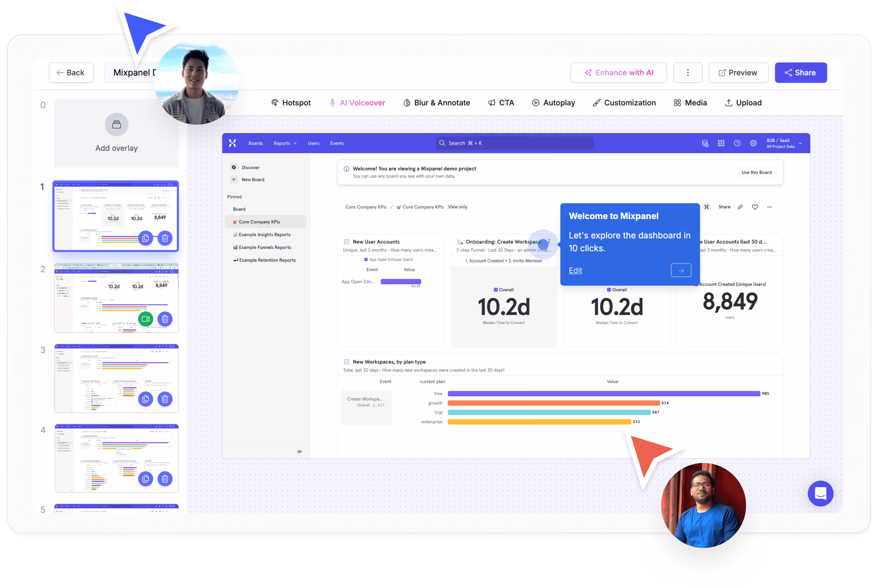Delete slide 3 using its trash icon
The image size is (878, 588).
click(x=165, y=399)
